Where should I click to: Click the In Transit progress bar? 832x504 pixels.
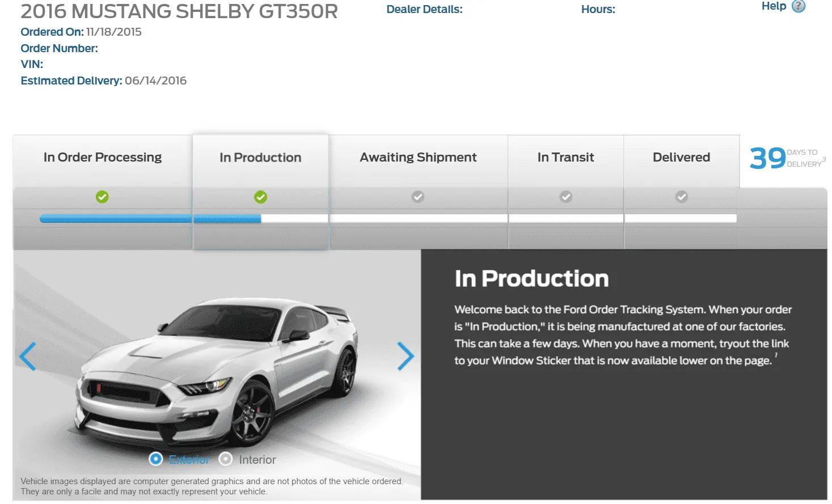coord(566,219)
